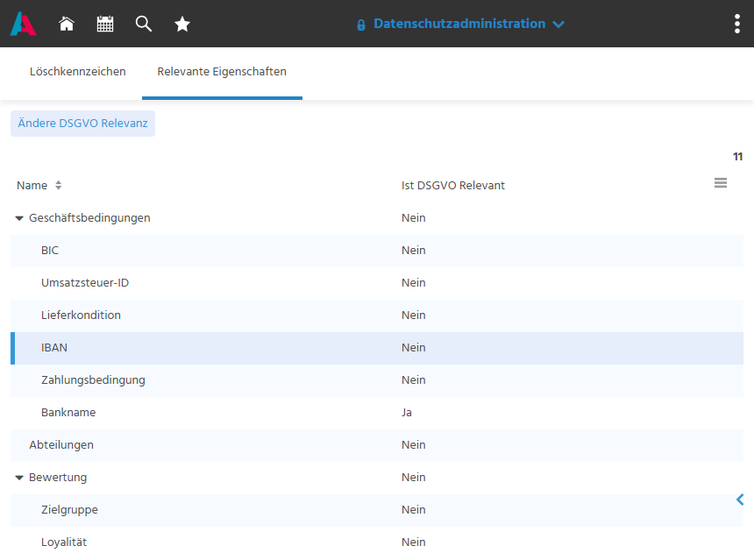Click the Nein value for Zielgruppe
The width and height of the screenshot is (754, 560).
tap(414, 510)
